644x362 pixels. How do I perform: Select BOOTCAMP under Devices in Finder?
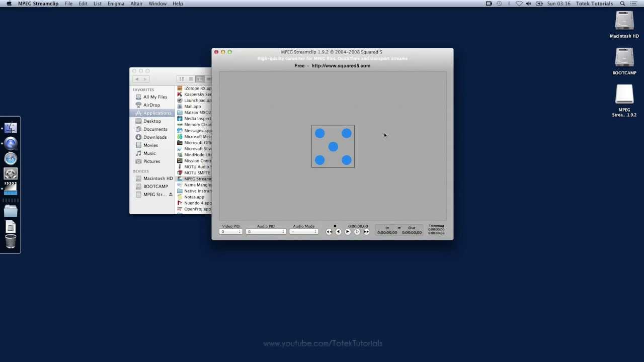coord(155,187)
